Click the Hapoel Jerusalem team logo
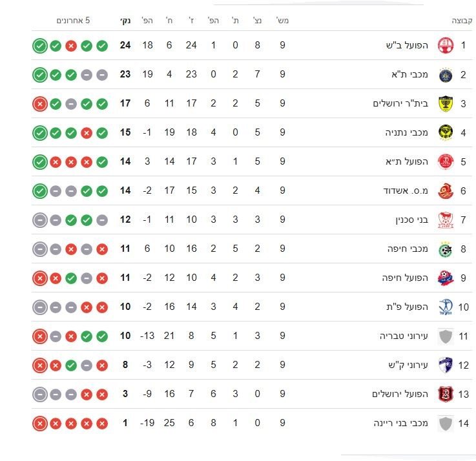Viewport: 476px width, 461px height. point(445,394)
